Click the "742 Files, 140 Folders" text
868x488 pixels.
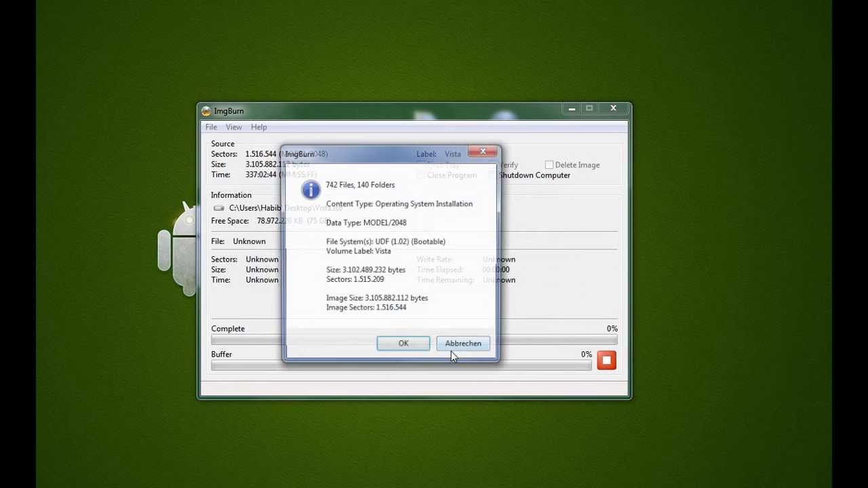point(360,185)
